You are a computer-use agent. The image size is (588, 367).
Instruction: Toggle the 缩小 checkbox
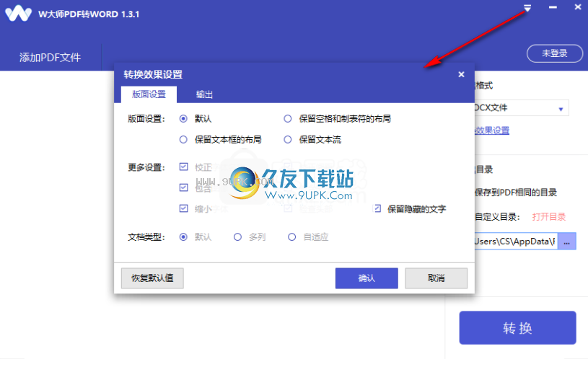pos(183,208)
